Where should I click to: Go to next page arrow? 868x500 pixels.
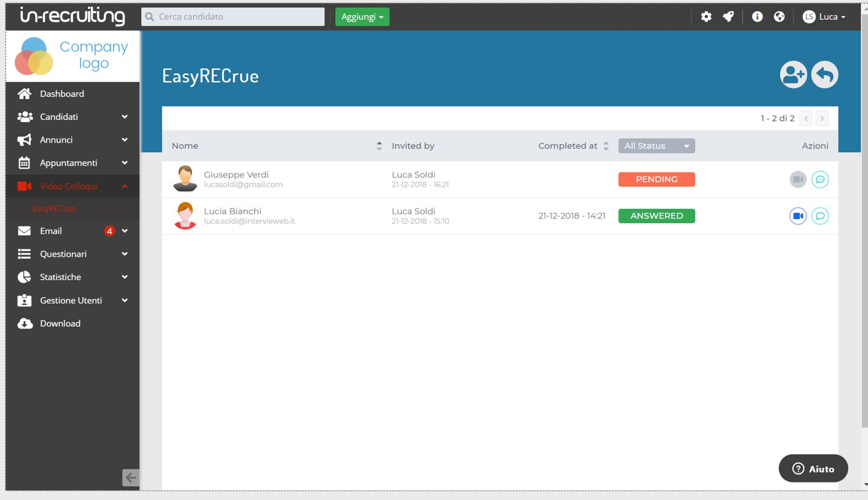click(822, 119)
